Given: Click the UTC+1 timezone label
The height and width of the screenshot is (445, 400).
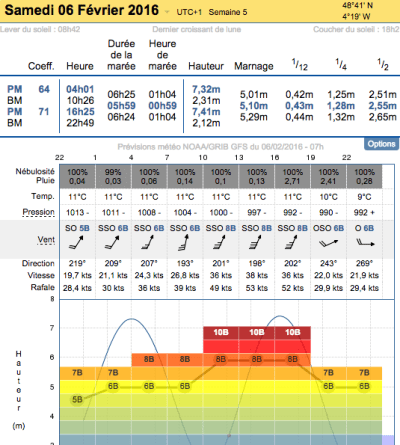Looking at the screenshot, I should coord(189,12).
